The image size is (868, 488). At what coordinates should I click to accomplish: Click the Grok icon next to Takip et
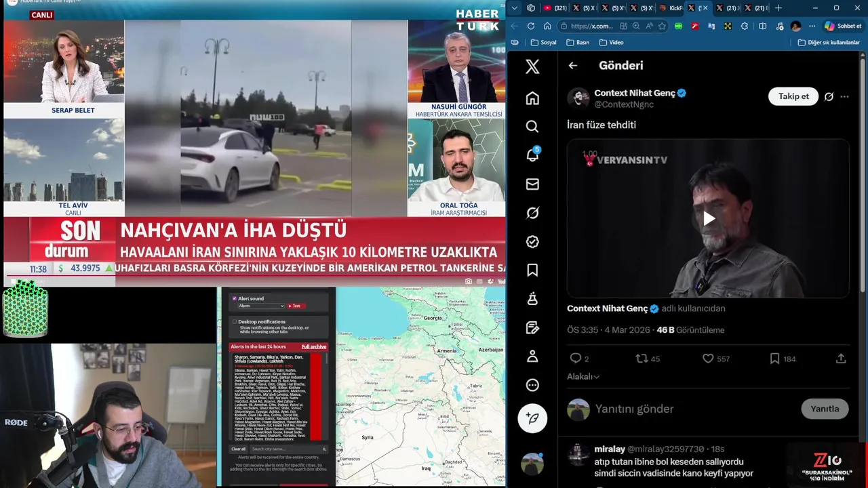tap(829, 96)
